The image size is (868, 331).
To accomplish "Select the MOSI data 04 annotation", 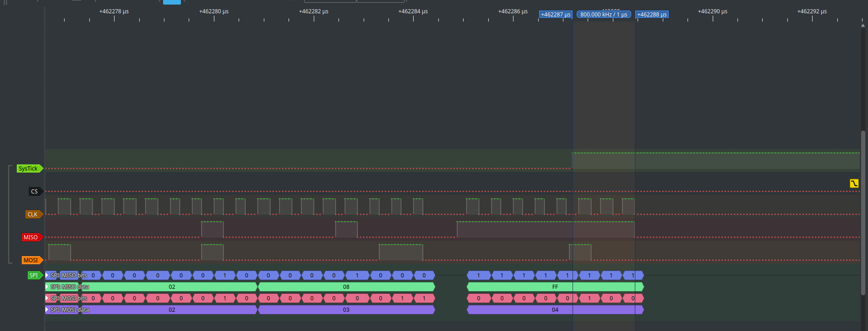I will click(555, 310).
